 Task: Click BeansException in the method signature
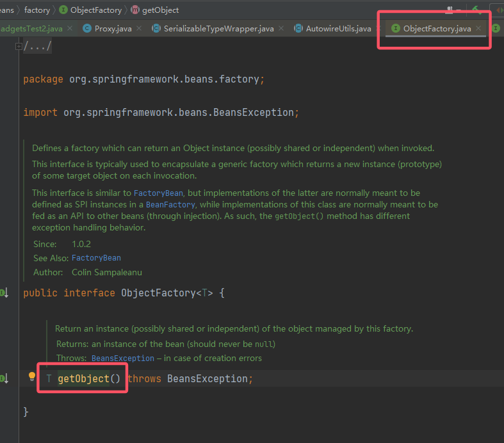(207, 379)
